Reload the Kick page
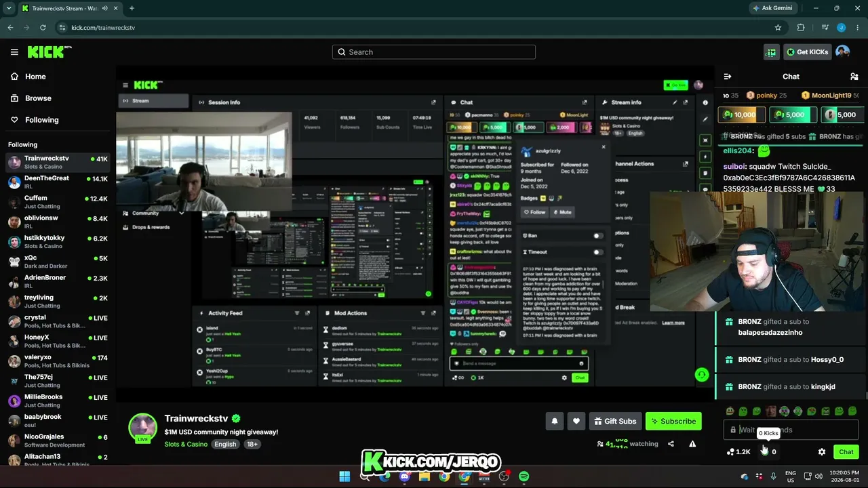The image size is (868, 488). click(x=43, y=27)
